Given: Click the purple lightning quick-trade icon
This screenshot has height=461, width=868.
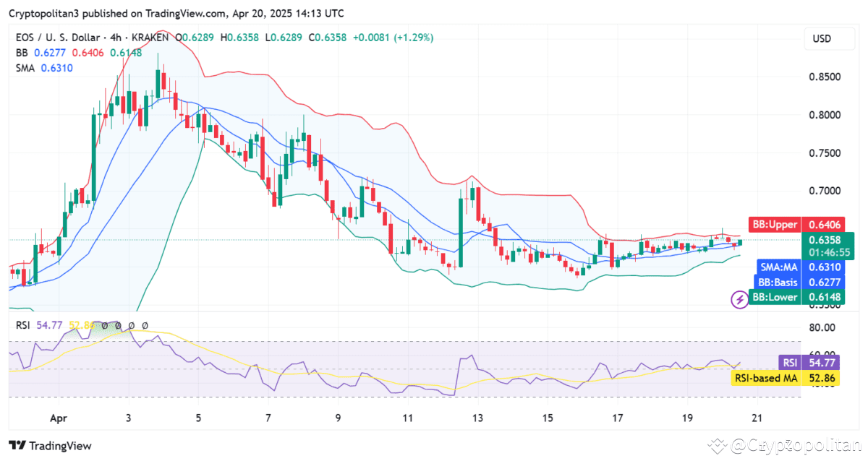Looking at the screenshot, I should click(x=739, y=298).
